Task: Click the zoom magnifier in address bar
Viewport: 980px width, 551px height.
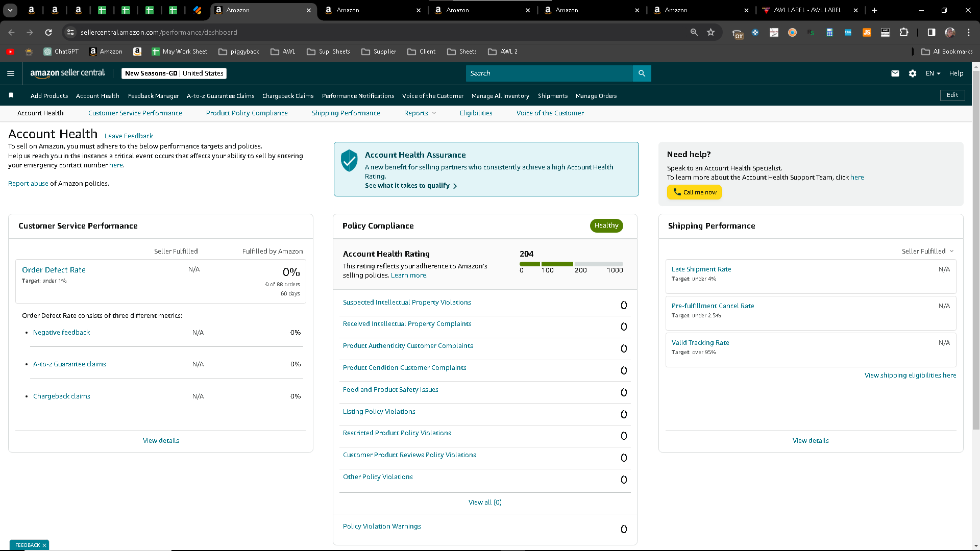Action: pyautogui.click(x=694, y=32)
